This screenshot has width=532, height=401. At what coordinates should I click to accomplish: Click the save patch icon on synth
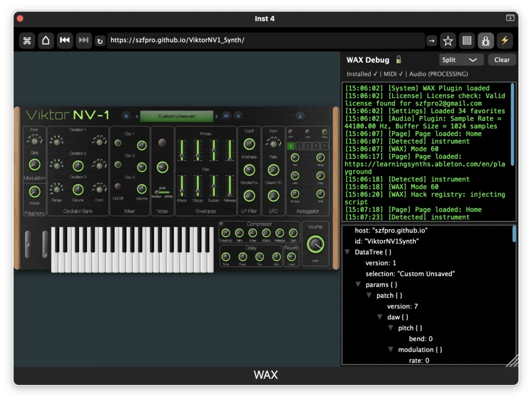pyautogui.click(x=227, y=116)
